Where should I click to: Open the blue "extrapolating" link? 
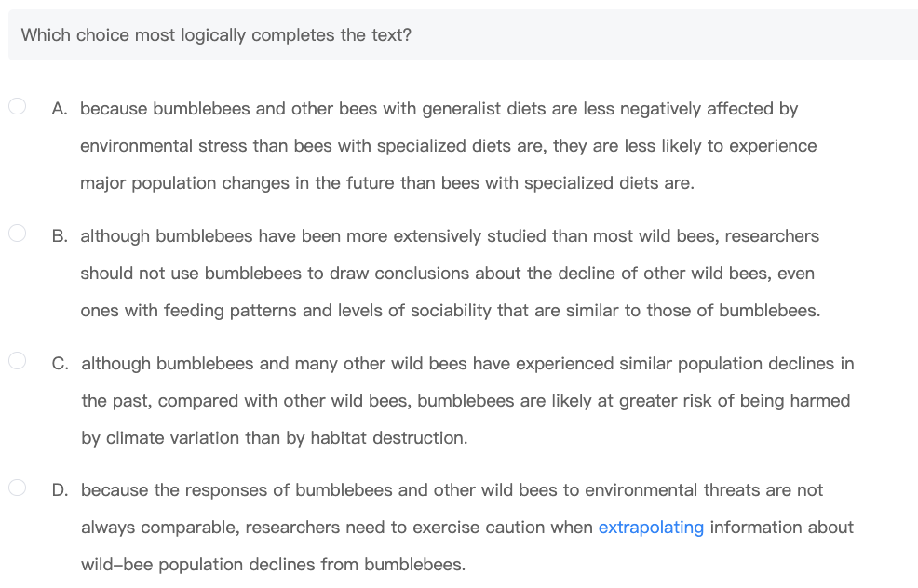[x=651, y=528]
